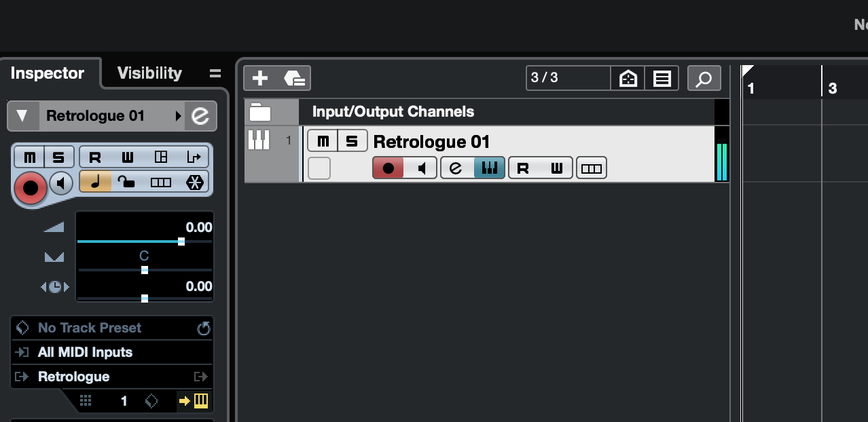This screenshot has height=422, width=868.
Task: Open Edit Instrument piano button on track row
Action: coord(489,168)
